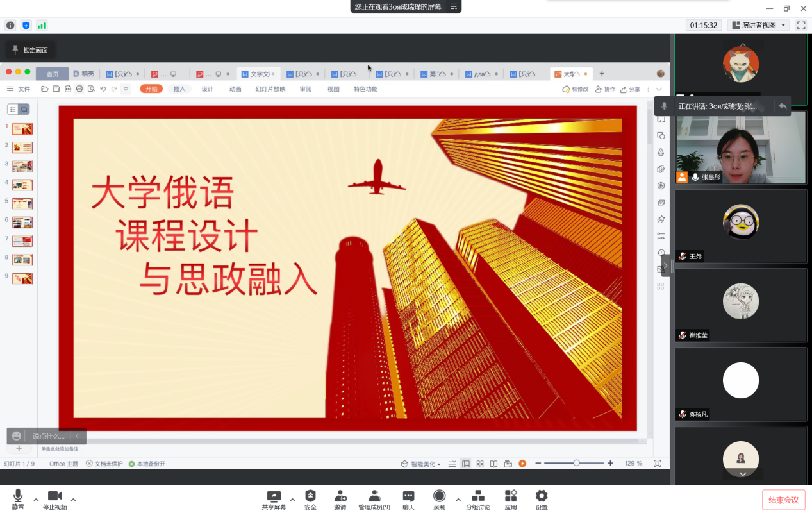This screenshot has height=513, width=812.
Task: Toggle 锁定画面 pin screen
Action: (29, 50)
